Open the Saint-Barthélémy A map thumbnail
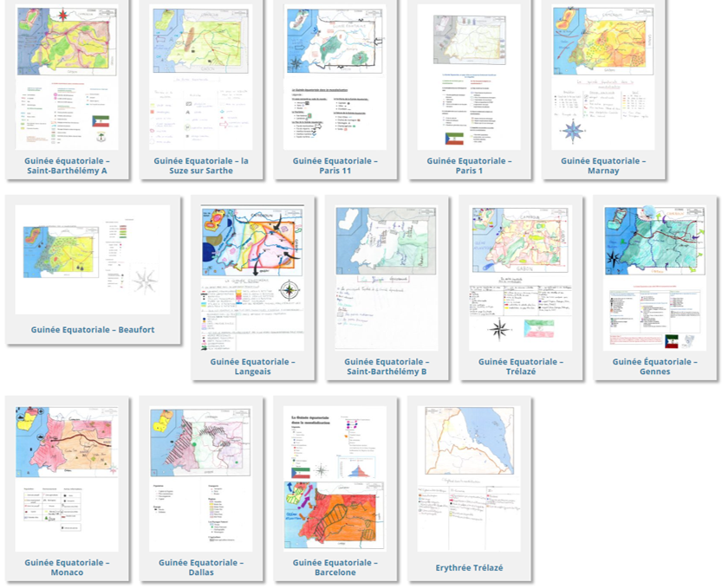Image resolution: width=728 pixels, height=588 pixels. click(67, 77)
